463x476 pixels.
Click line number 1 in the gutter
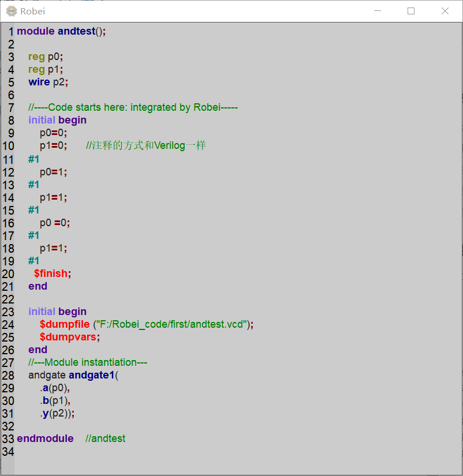(x=10, y=31)
